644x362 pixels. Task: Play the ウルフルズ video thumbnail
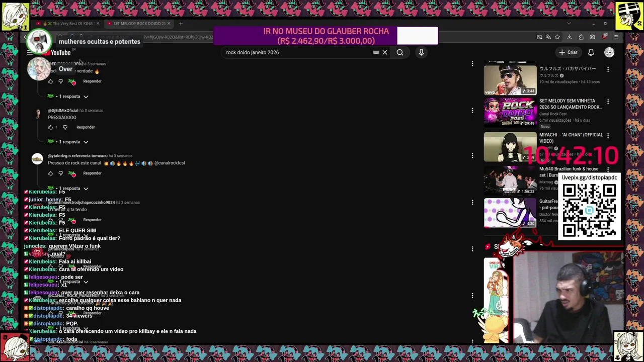(x=510, y=80)
